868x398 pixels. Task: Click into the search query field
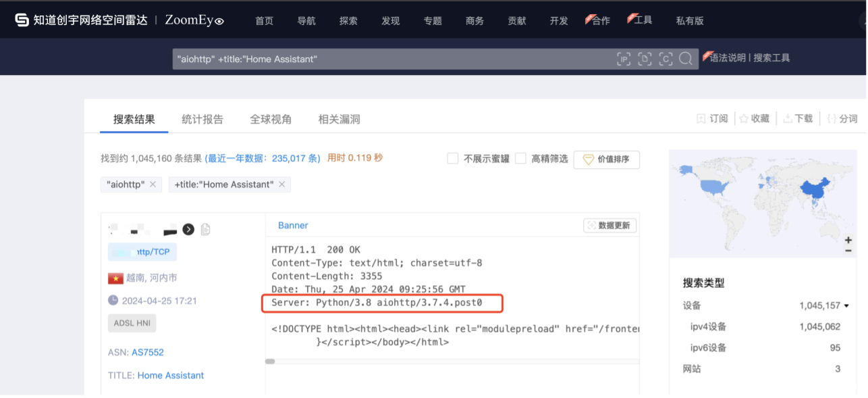394,59
